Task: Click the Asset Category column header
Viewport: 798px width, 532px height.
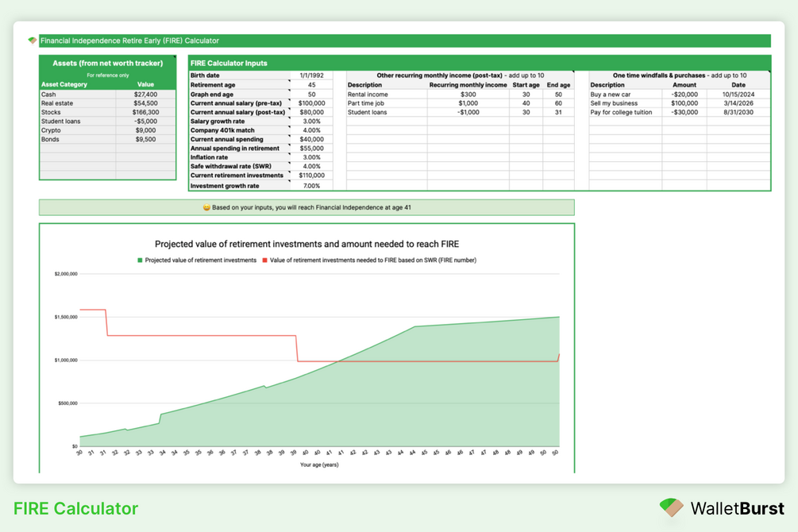Action: pyautogui.click(x=64, y=84)
